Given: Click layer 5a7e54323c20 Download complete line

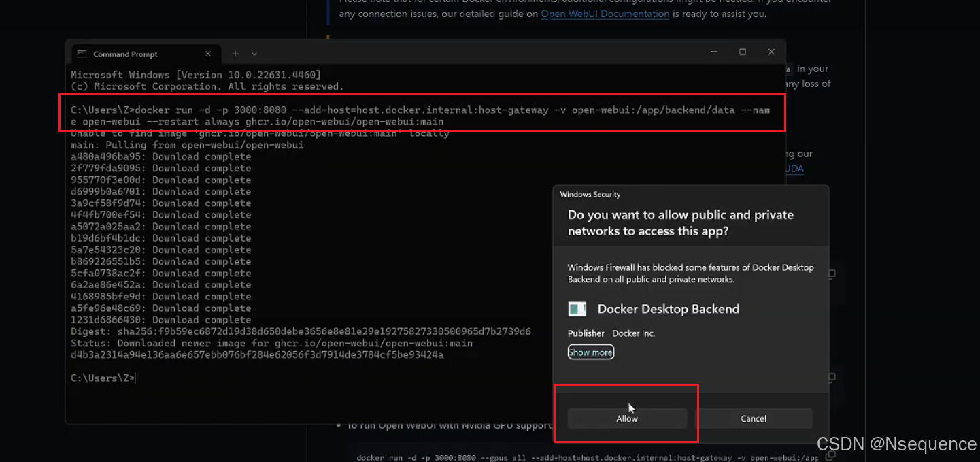Looking at the screenshot, I should 161,250.
